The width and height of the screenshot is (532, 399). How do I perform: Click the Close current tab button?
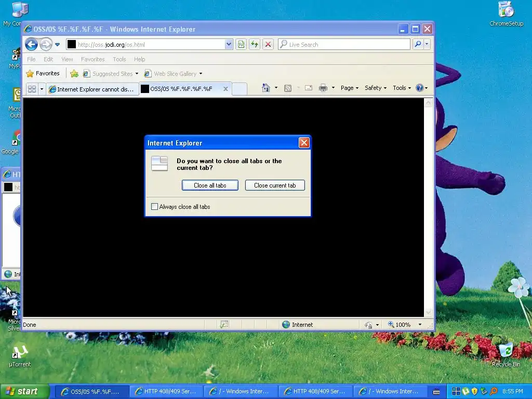click(275, 185)
